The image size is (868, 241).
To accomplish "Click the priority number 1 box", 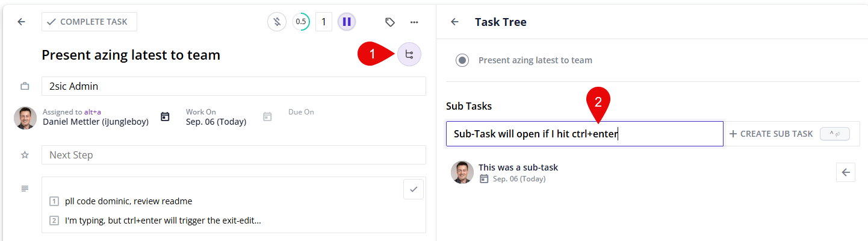I will (324, 22).
